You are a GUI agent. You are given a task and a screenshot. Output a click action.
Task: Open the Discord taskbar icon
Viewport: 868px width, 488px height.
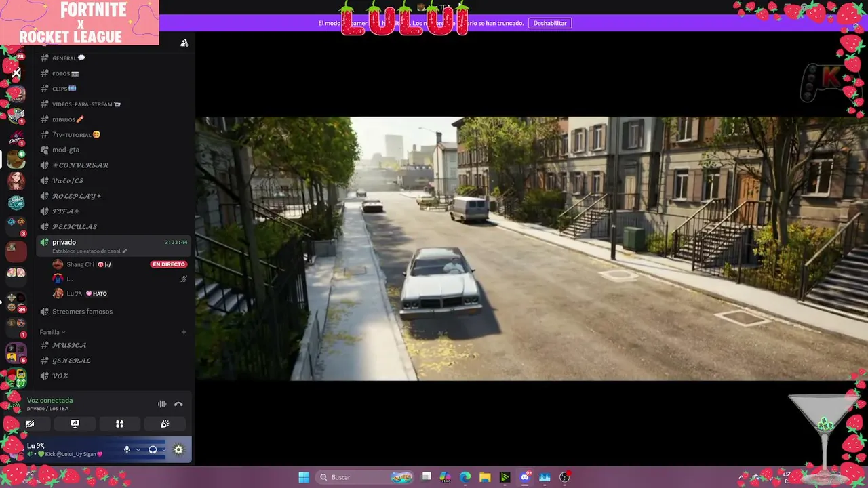pyautogui.click(x=525, y=477)
